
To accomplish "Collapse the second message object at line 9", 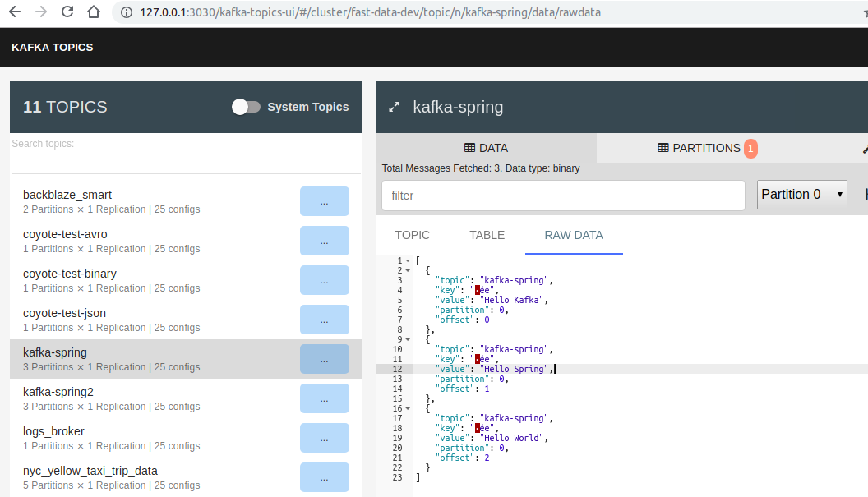I will (408, 339).
